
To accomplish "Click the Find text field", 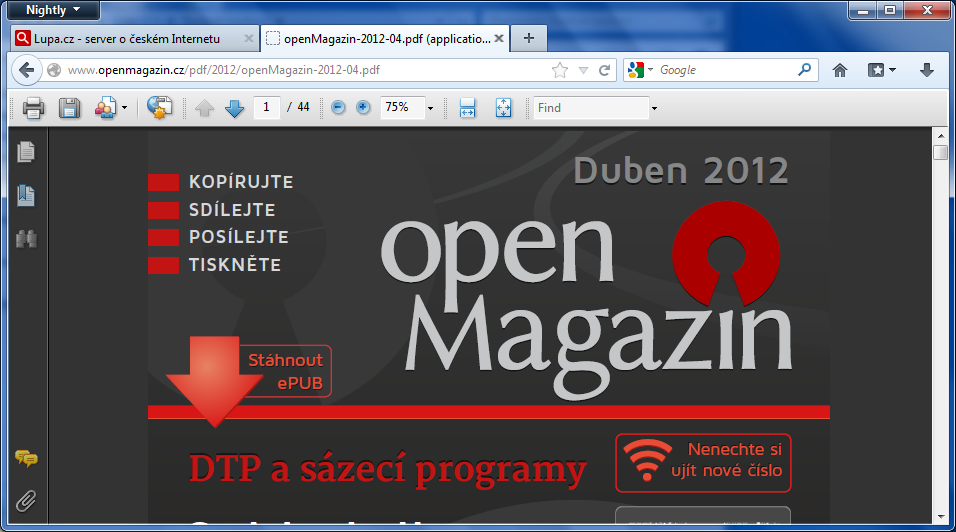I will point(591,108).
